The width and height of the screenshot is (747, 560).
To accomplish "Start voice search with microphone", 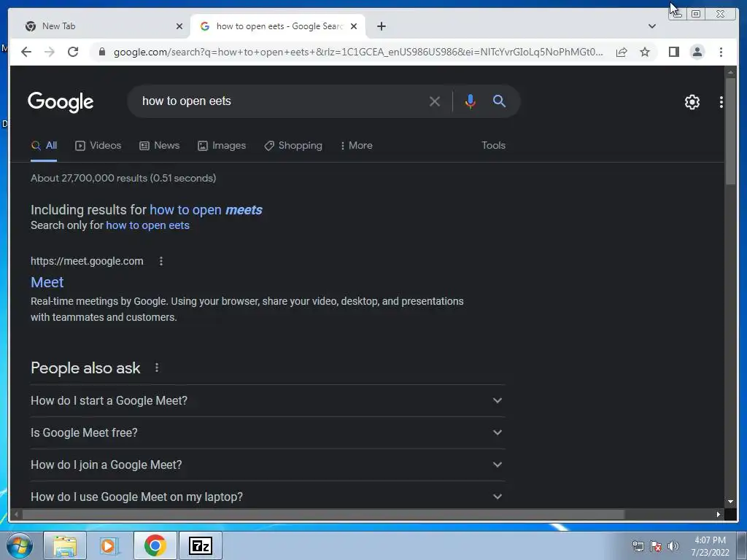I will (x=471, y=101).
